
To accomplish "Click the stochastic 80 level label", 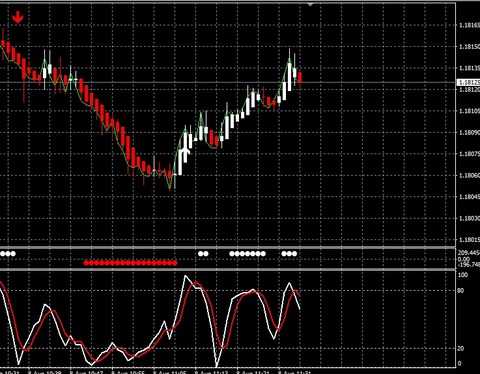I will coord(461,291).
